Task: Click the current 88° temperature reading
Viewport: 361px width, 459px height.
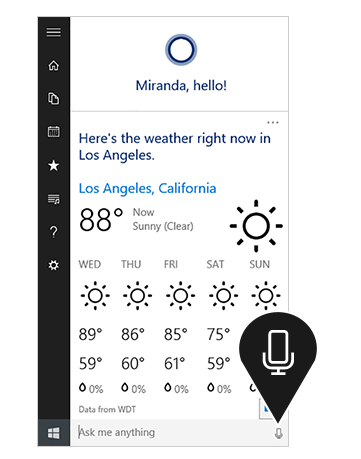Action: click(101, 219)
